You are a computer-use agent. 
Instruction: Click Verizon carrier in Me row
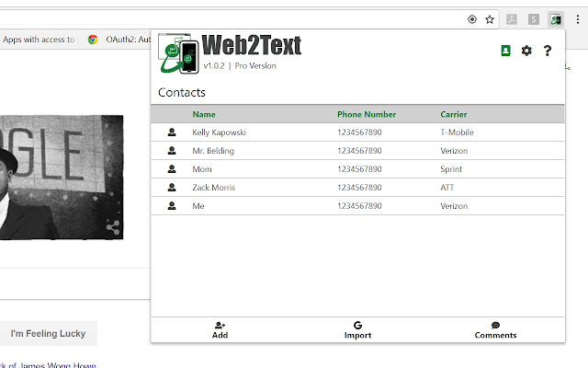click(x=454, y=205)
